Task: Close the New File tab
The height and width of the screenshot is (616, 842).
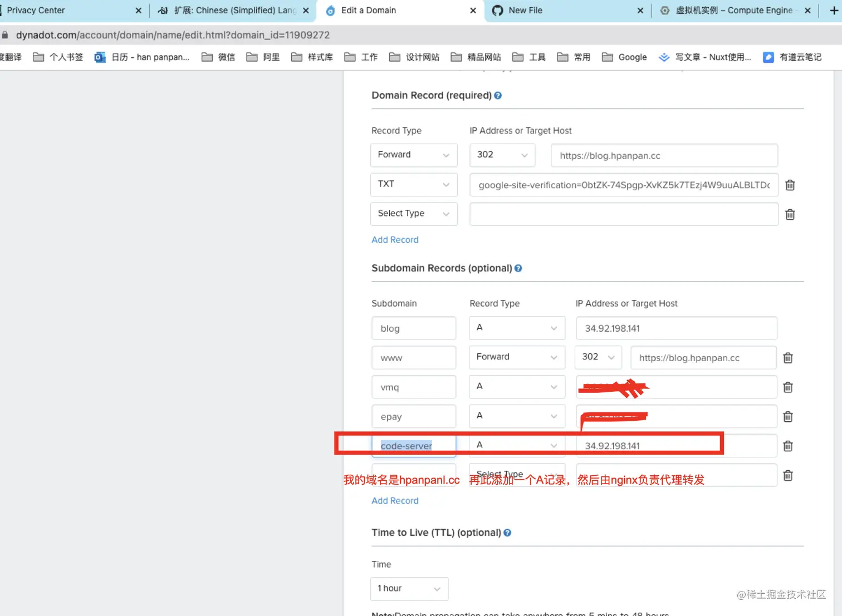Action: pos(640,11)
